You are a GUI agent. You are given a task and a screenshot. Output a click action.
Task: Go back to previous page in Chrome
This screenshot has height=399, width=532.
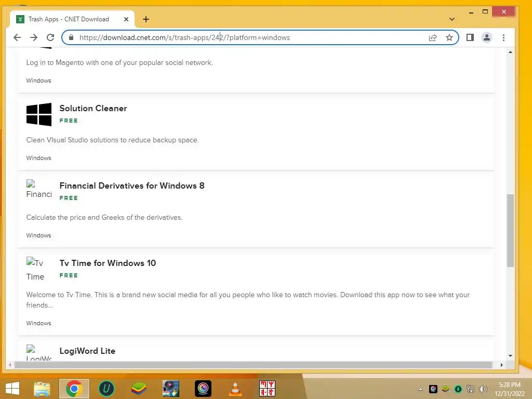[17, 37]
